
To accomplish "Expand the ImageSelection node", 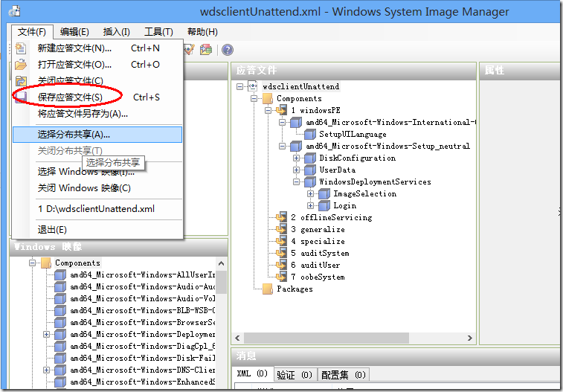I will point(311,193).
